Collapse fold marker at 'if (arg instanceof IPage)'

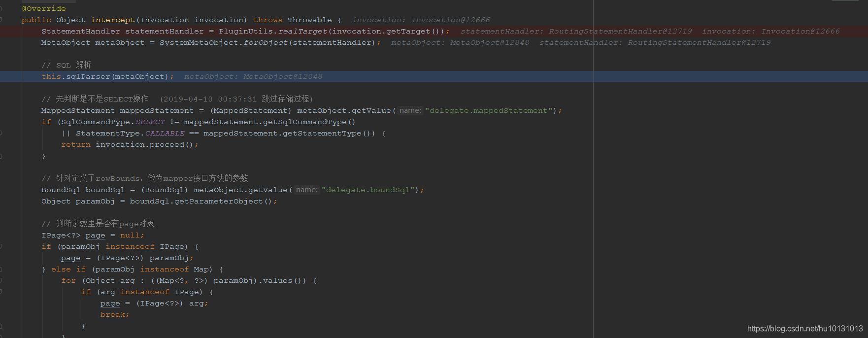point(1,292)
